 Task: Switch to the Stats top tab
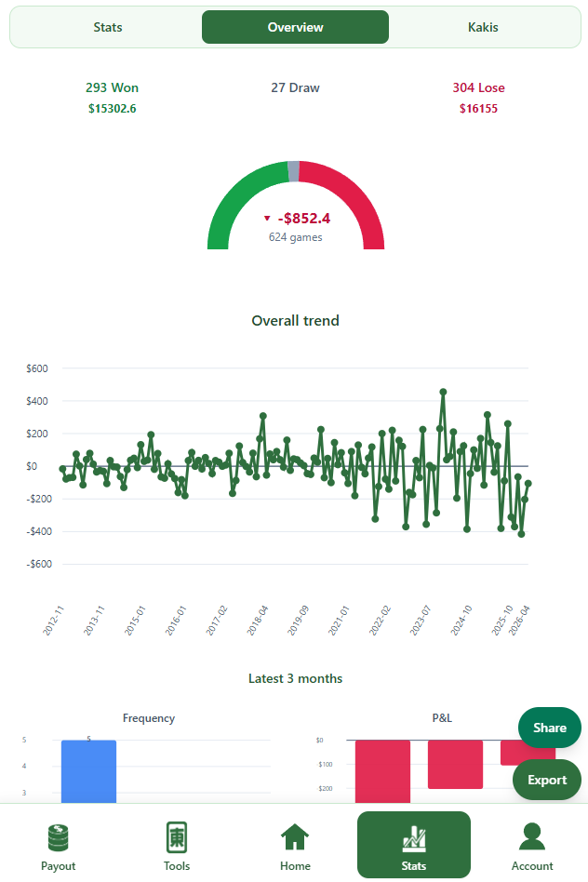coord(108,27)
